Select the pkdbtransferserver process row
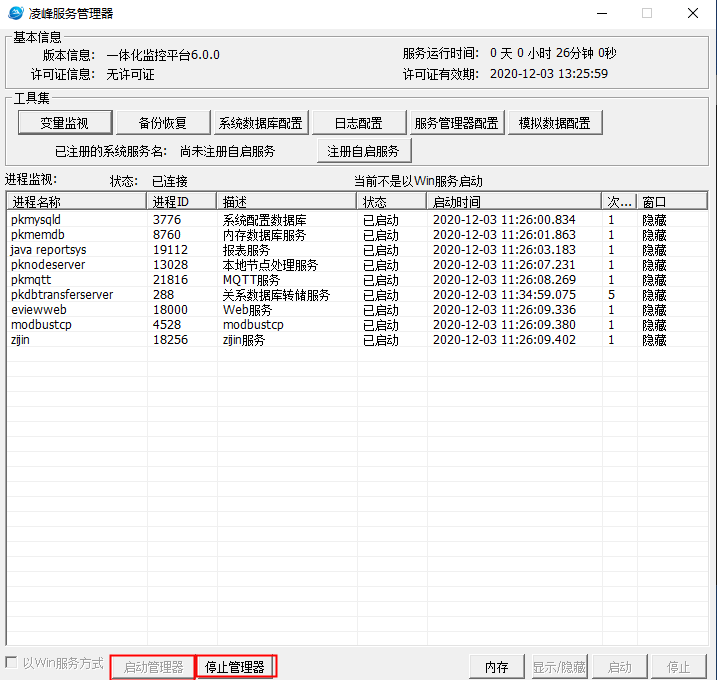Viewport: 717px width, 680px height. pos(358,295)
